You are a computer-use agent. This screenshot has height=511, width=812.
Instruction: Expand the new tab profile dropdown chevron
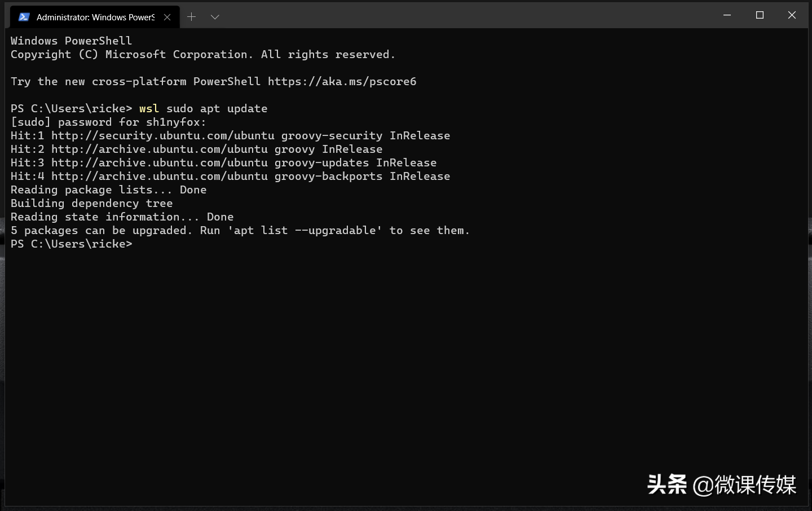click(215, 17)
